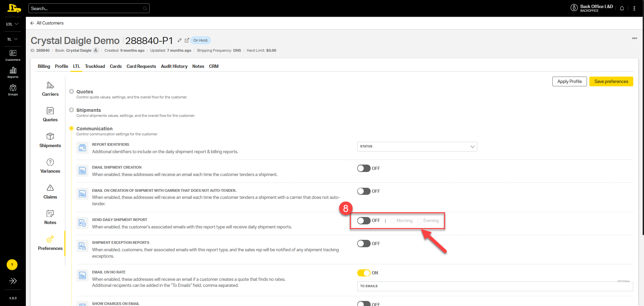The width and height of the screenshot is (644, 306).
Task: Click the Back Office user avatar icon
Action: click(x=574, y=8)
